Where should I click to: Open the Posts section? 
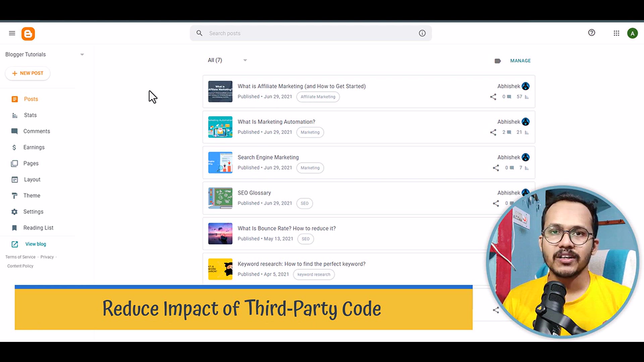click(31, 99)
